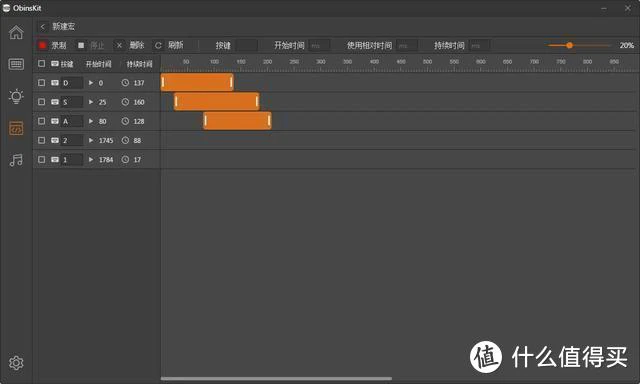640x384 pixels.
Task: Tick the checkbox for key D row
Action: click(x=42, y=83)
